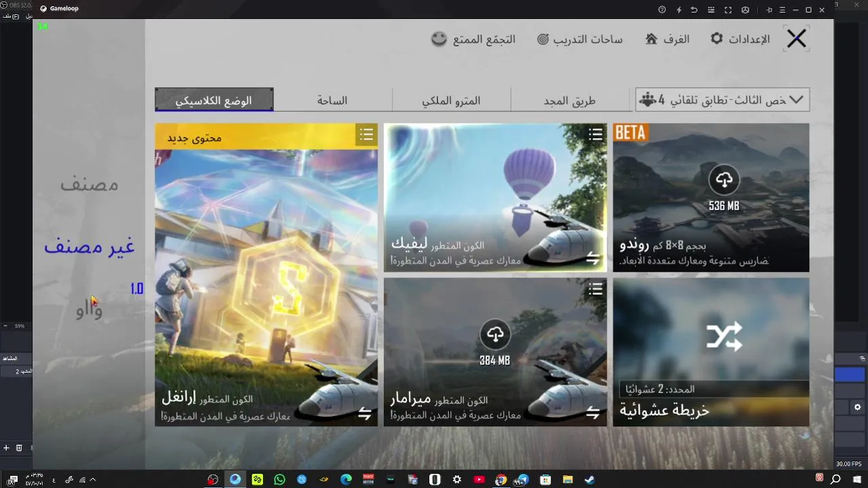Expand the تطابق تلقائي 4 squad dropdown
The width and height of the screenshot is (868, 488).
pos(722,100)
